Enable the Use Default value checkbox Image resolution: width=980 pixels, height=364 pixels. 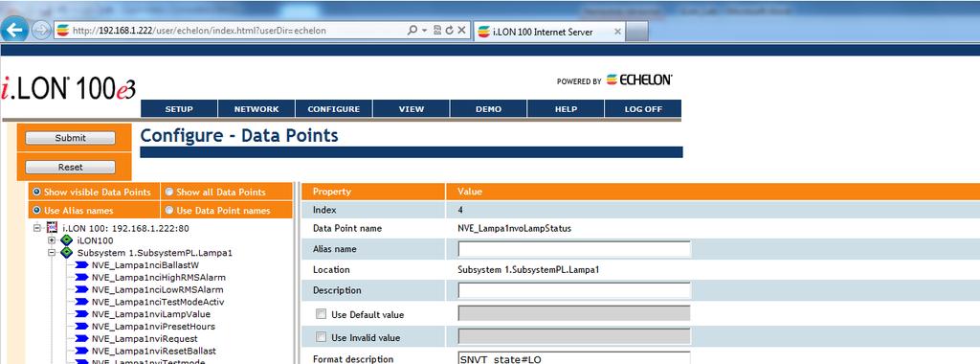(x=322, y=314)
